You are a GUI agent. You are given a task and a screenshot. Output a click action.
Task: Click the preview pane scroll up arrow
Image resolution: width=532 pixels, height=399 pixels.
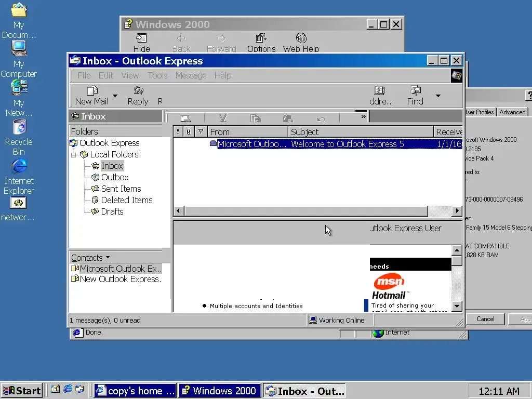tap(457, 250)
